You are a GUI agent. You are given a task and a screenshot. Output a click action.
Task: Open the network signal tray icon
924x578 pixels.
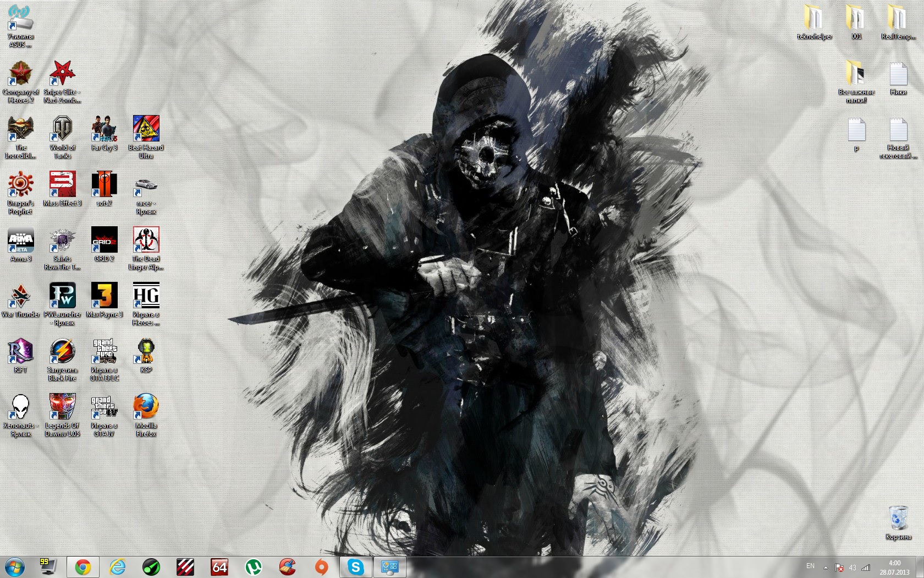click(866, 568)
